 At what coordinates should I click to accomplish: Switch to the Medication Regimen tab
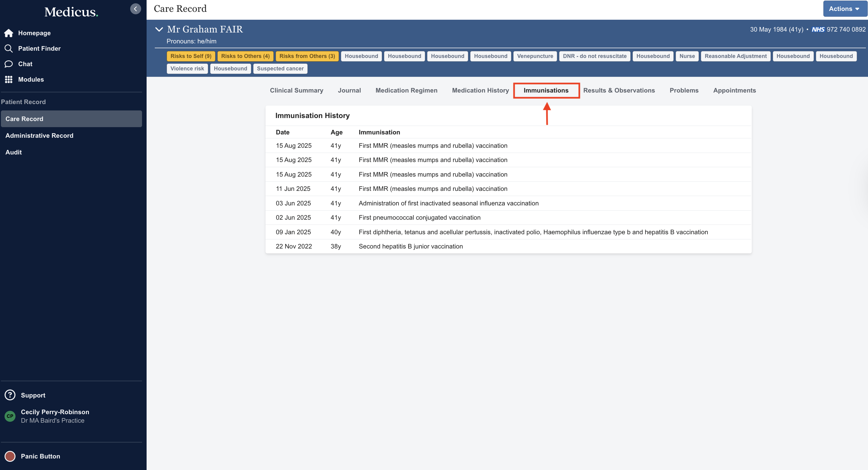point(406,90)
